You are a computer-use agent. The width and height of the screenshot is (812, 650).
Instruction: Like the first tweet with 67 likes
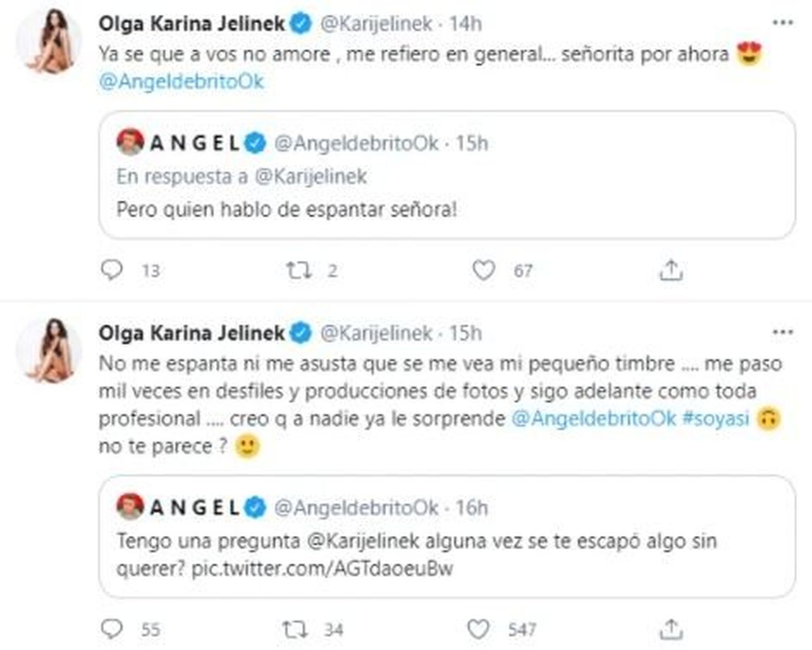[483, 270]
